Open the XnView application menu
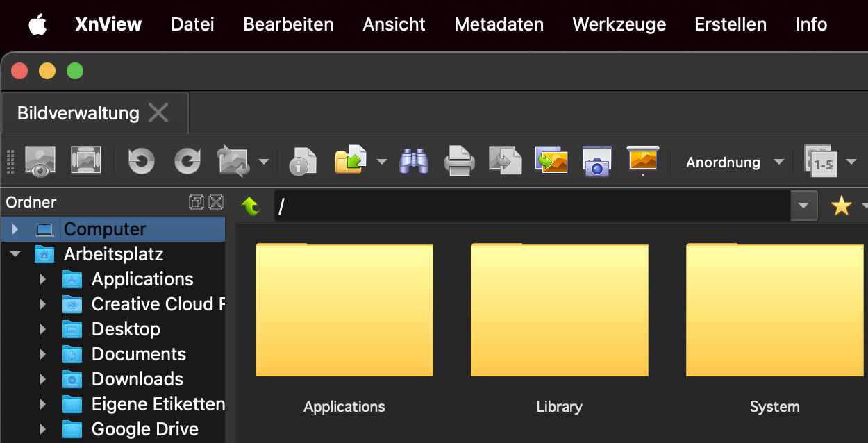 click(108, 25)
